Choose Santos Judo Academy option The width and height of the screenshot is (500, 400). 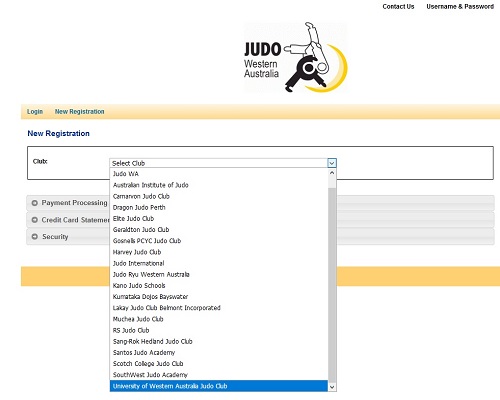[x=219, y=353]
